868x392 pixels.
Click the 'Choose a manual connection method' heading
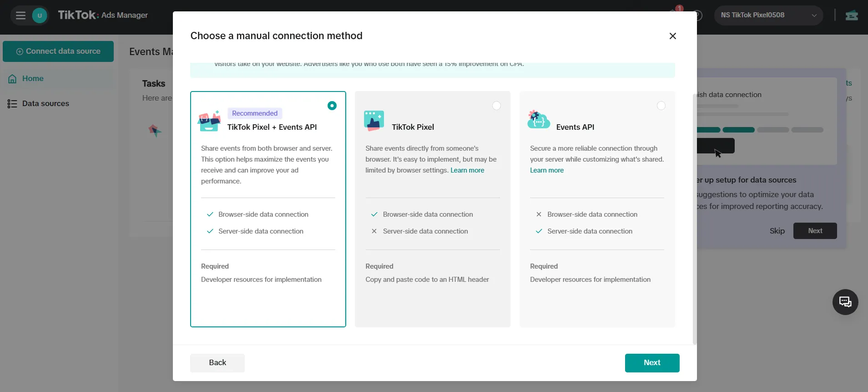(276, 36)
